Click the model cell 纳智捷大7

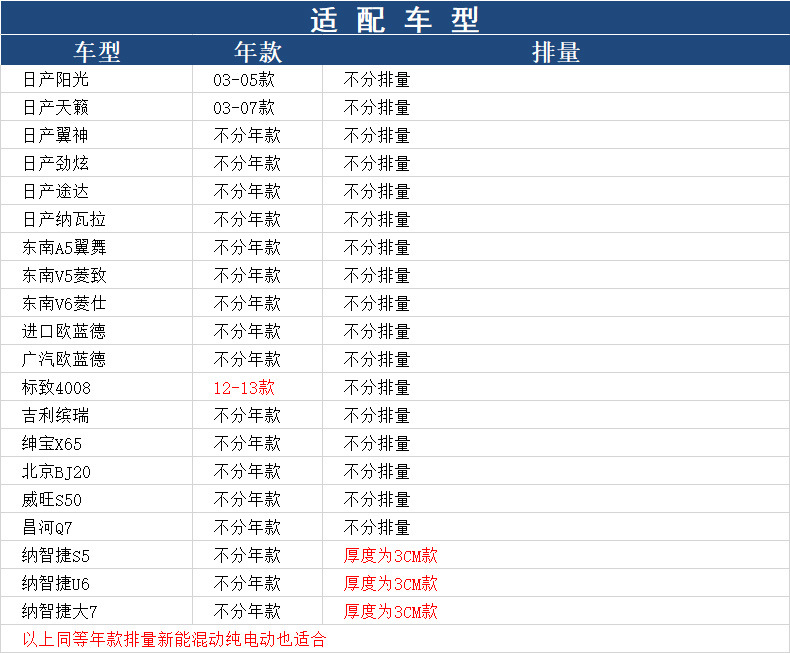pyautogui.click(x=59, y=612)
